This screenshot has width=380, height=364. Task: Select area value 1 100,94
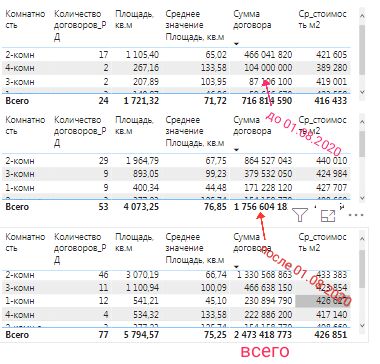click(142, 288)
